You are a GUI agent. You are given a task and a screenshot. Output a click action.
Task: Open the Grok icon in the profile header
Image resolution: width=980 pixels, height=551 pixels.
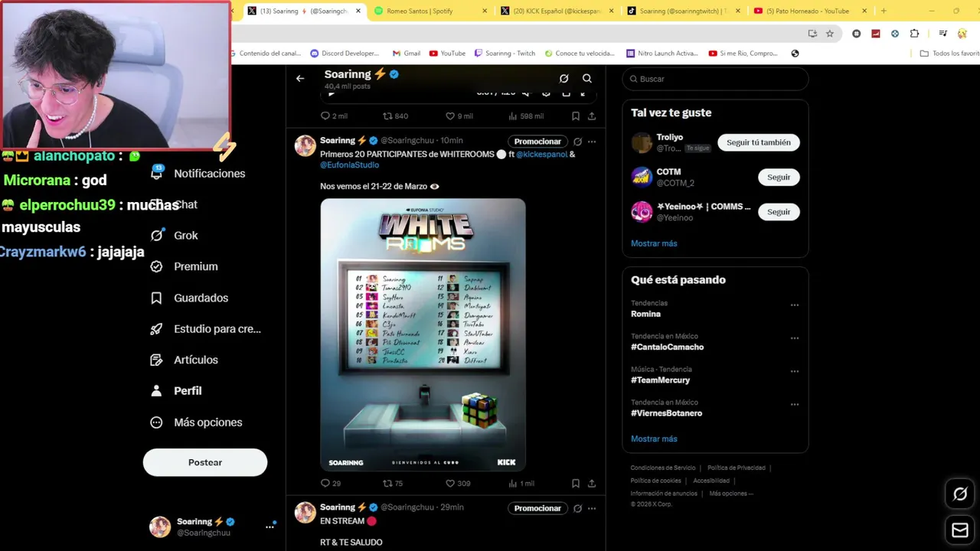(563, 78)
